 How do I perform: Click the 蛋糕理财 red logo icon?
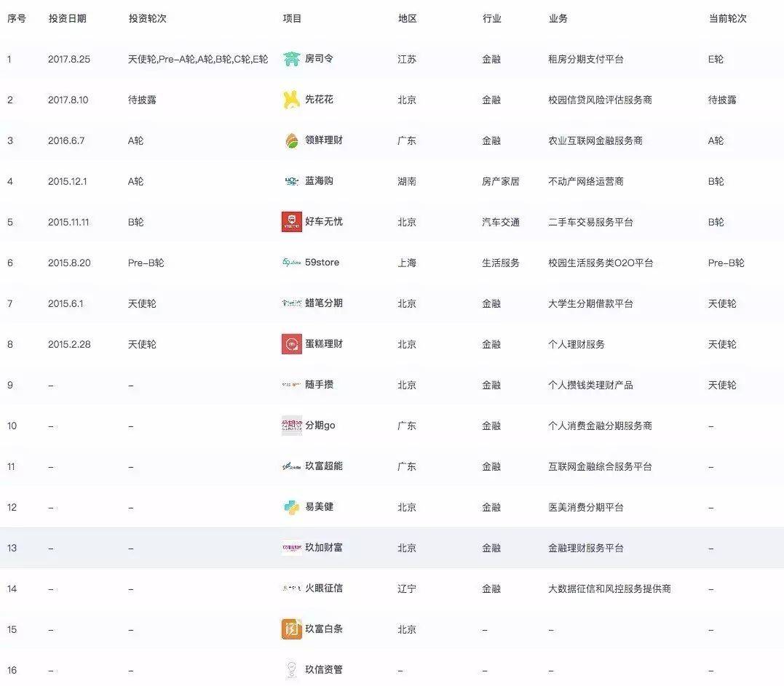pos(291,344)
